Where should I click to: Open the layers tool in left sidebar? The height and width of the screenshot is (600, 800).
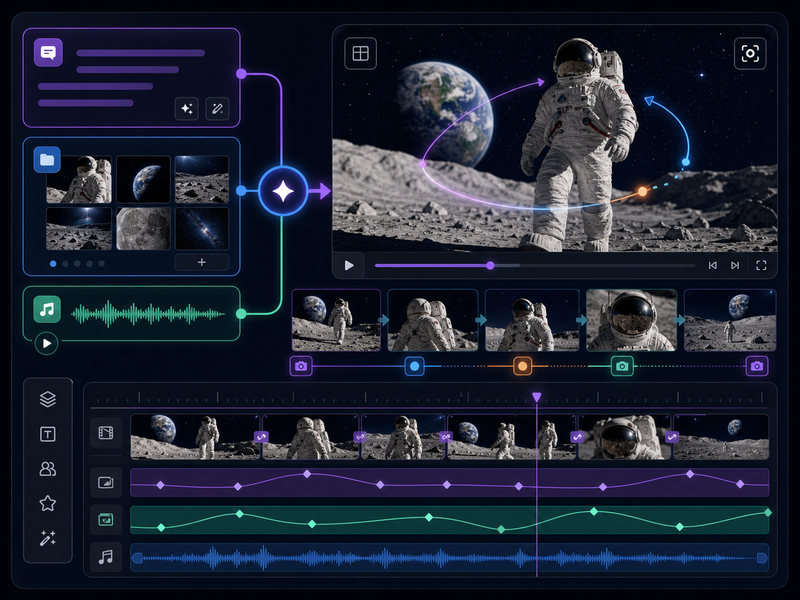48,399
